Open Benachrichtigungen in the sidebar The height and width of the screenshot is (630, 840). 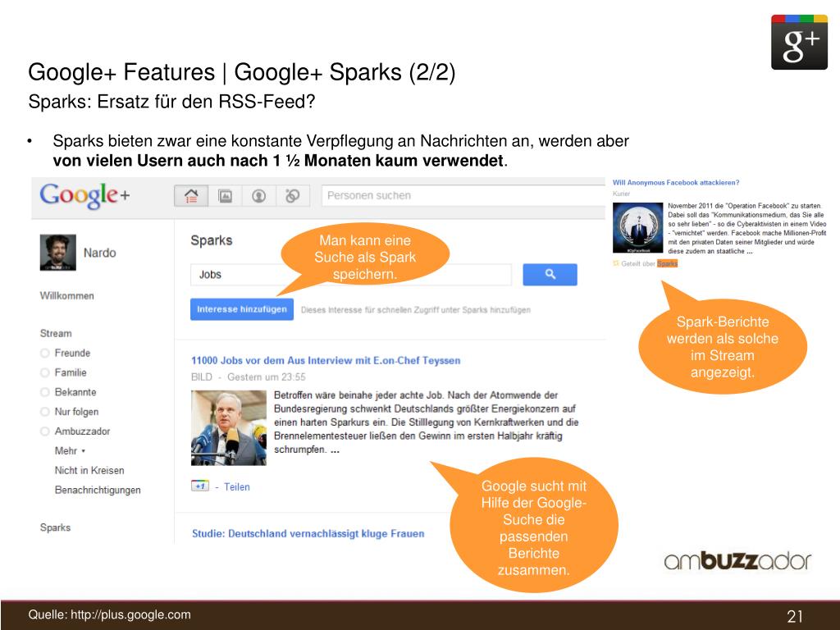click(x=98, y=490)
